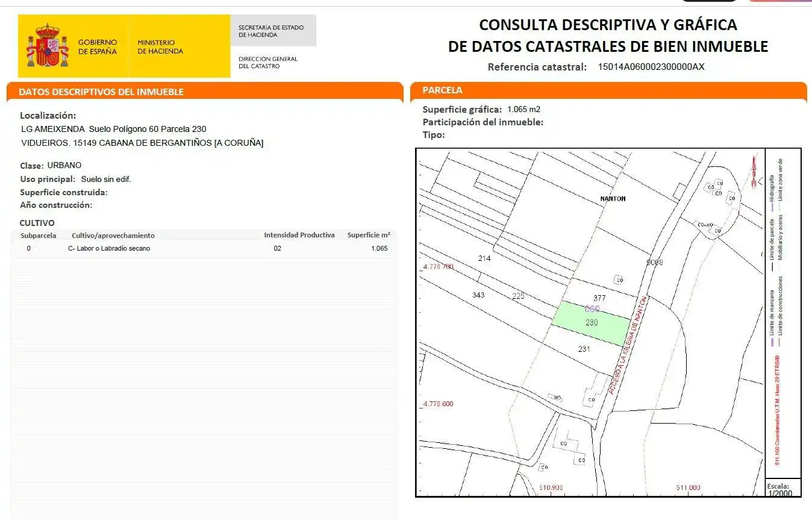The width and height of the screenshot is (812, 520).
Task: Click the north arrow on the map
Action: (x=754, y=171)
